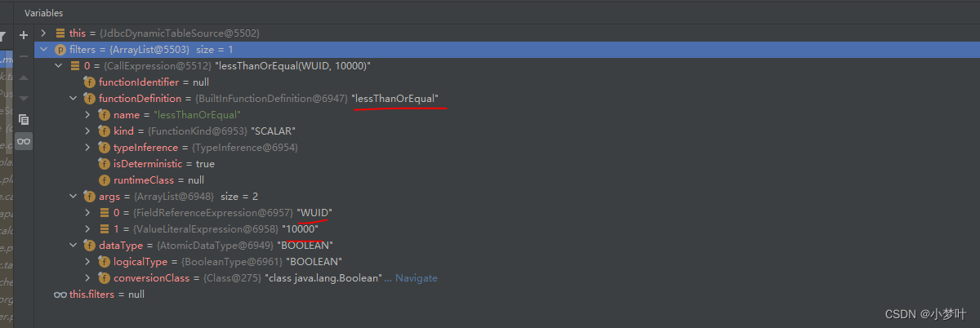Screen dimensions: 980x328
Task: Click the {TypeInference@6954} value text
Action: [245, 148]
